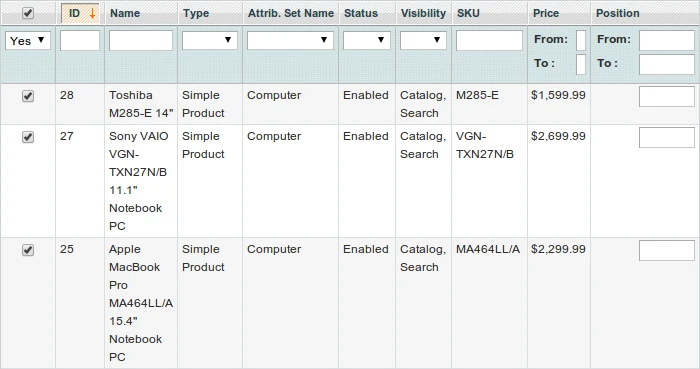Open the Yes selection filter dropdown
The height and width of the screenshot is (369, 700).
[28, 41]
